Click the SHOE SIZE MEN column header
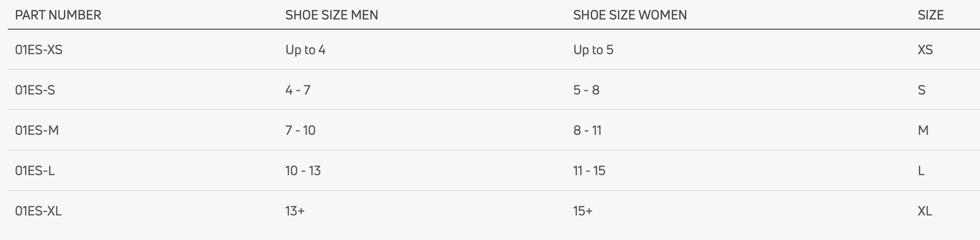Screen dimensions: 980x240 point(331,15)
